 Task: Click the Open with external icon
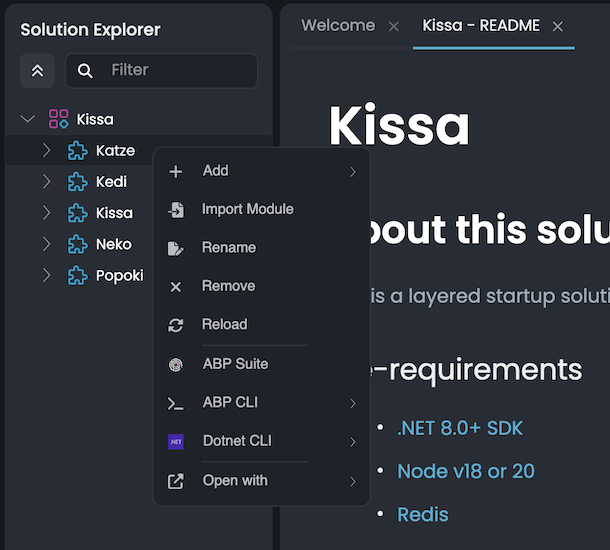176,481
